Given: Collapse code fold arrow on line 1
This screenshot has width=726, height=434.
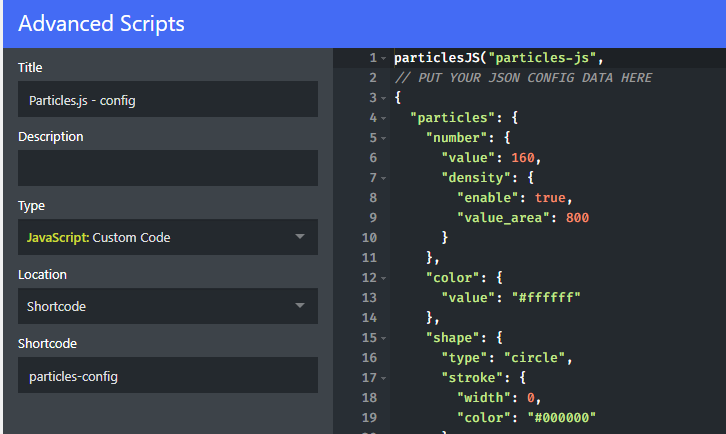Looking at the screenshot, I should click(x=383, y=58).
